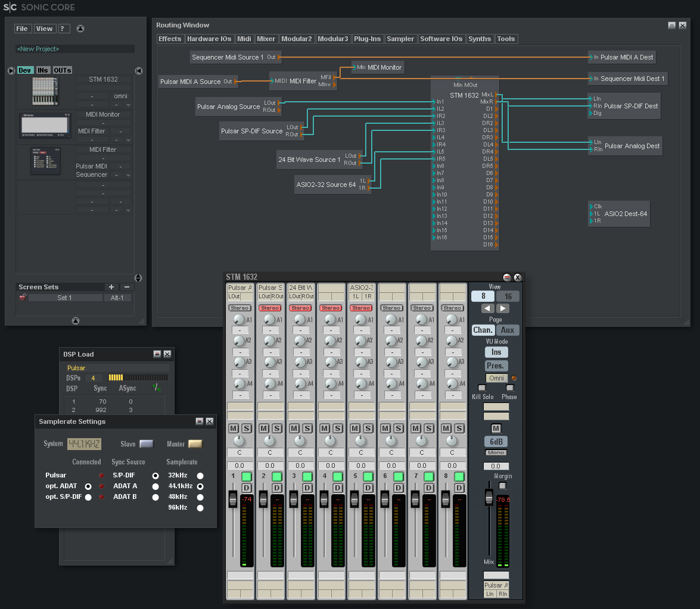Viewport: 700px width, 609px height.
Task: Collapse the project panel bottom arrow
Action: click(76, 321)
